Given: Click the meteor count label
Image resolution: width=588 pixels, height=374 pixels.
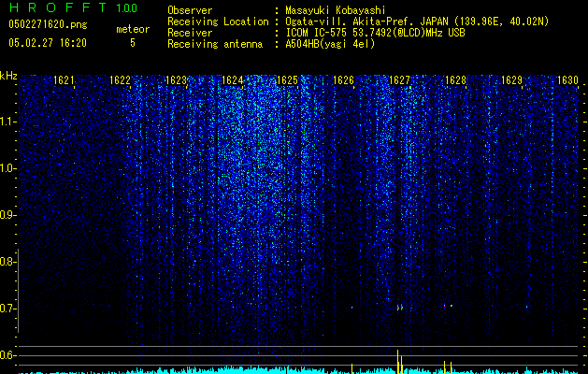Looking at the screenshot, I should pyautogui.click(x=133, y=29).
